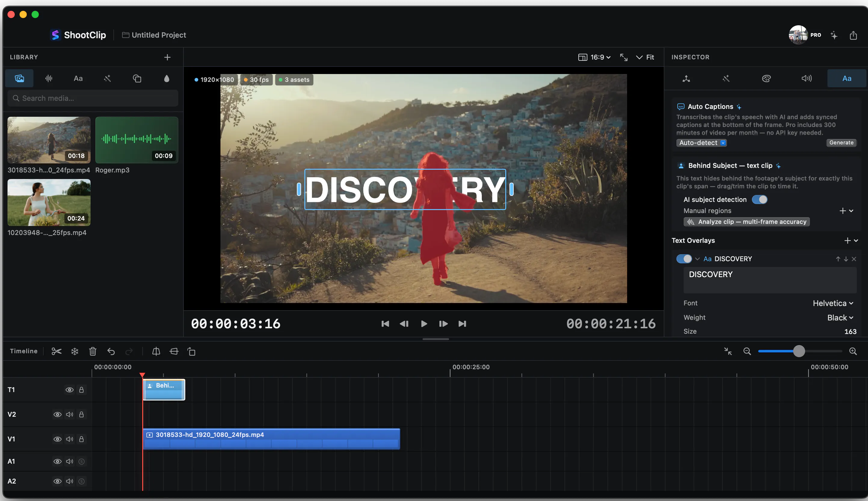
Task: Toggle the DISCOVERY overlay switch off
Action: coord(684,259)
